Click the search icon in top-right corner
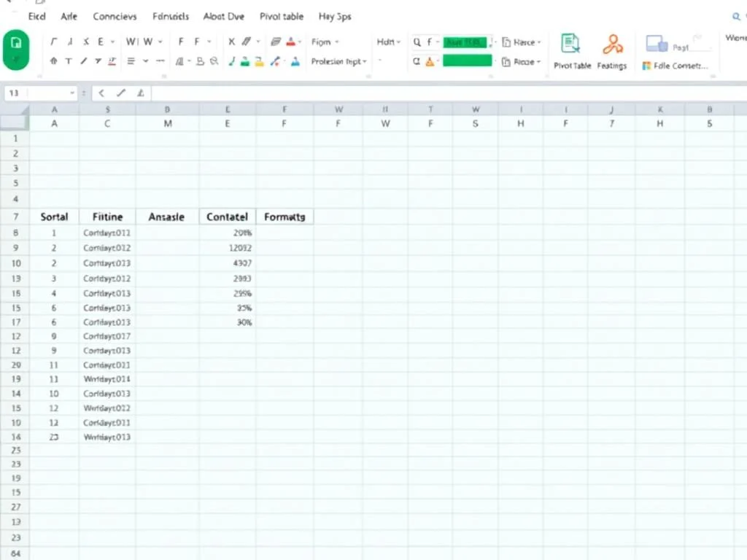 click(736, 17)
